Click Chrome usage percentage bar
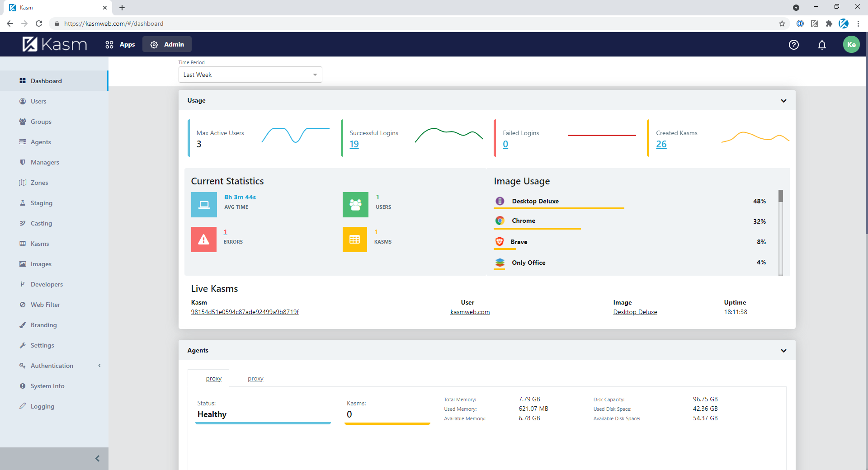Viewport: 868px width, 470px height. pyautogui.click(x=537, y=229)
